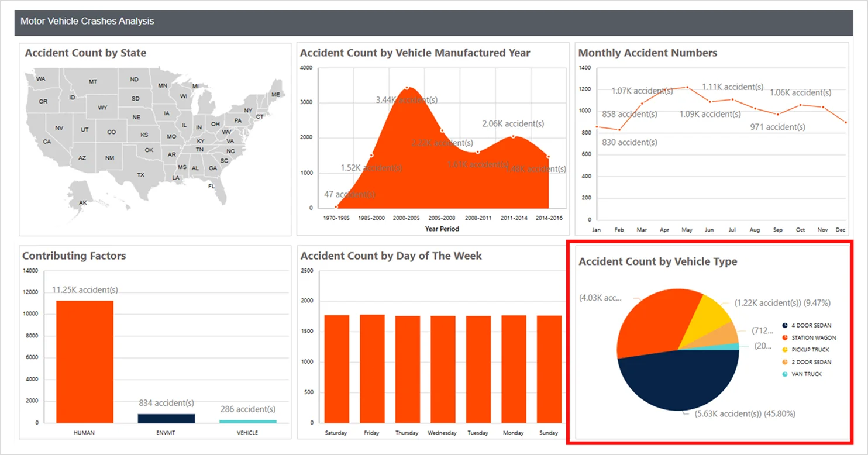Select the 2 DOOR SEDAN legend label
Image resolution: width=868 pixels, height=455 pixels.
point(811,362)
